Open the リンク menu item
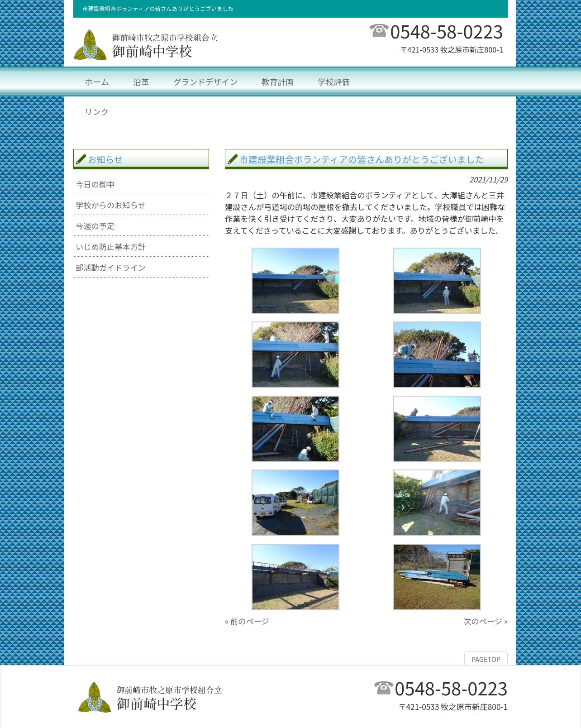 pos(97,112)
